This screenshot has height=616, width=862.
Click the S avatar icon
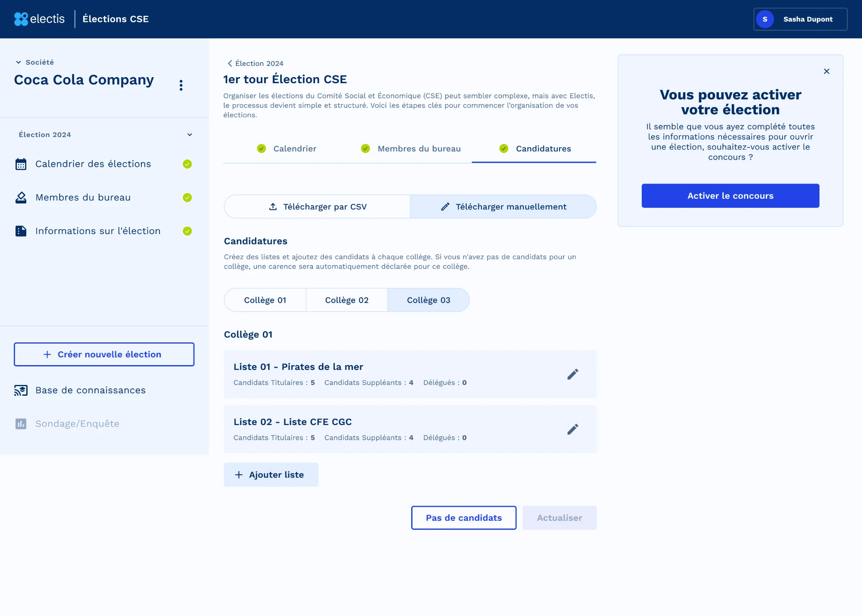click(765, 19)
